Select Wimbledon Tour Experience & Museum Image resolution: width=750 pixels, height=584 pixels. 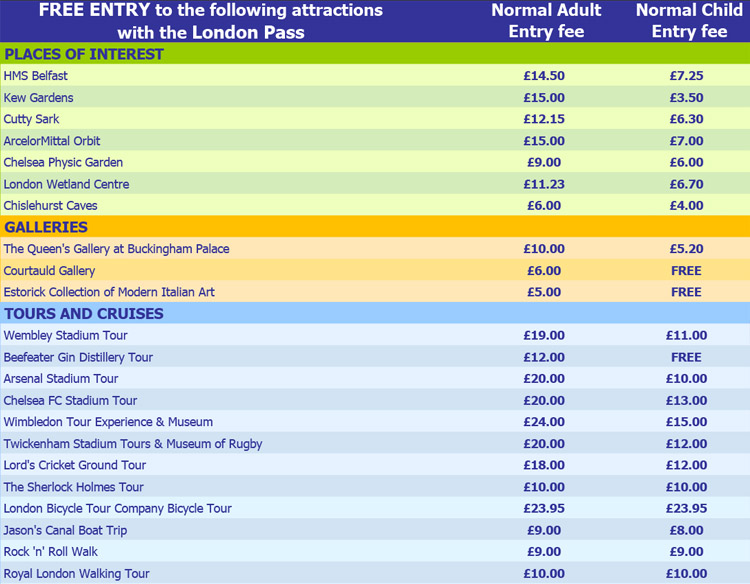[x=108, y=422]
